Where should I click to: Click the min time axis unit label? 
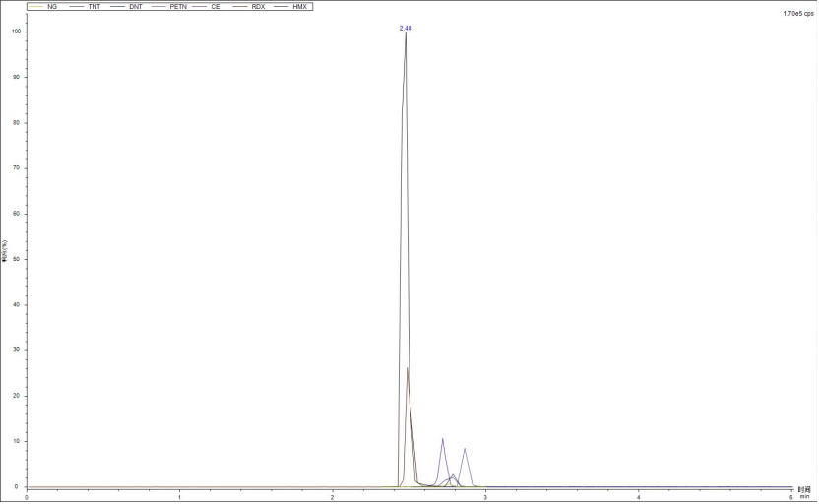(x=804, y=496)
